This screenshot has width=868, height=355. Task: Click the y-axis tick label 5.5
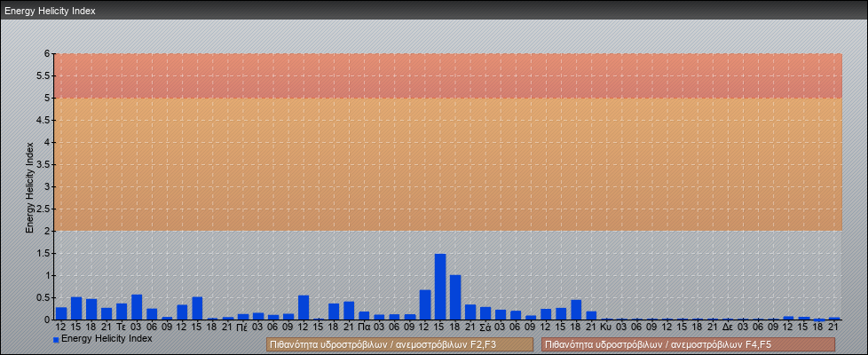(43, 75)
